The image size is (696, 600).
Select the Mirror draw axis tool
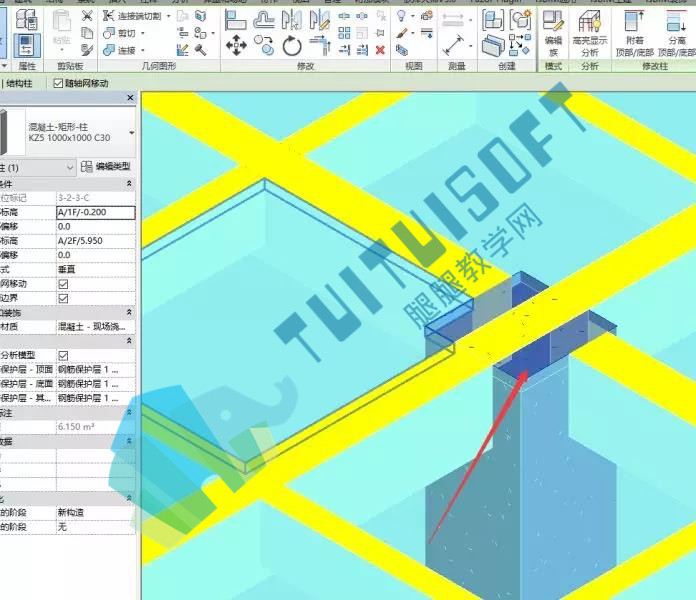click(x=320, y=20)
